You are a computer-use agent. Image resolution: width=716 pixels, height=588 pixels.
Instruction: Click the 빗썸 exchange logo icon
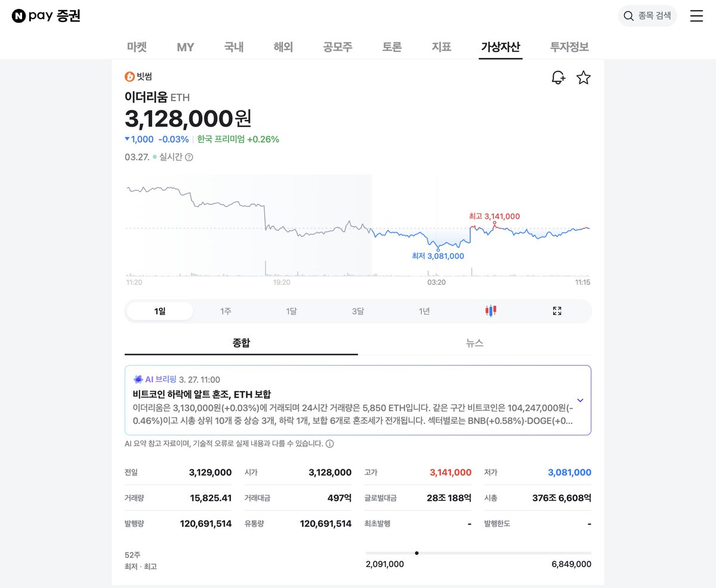click(129, 76)
